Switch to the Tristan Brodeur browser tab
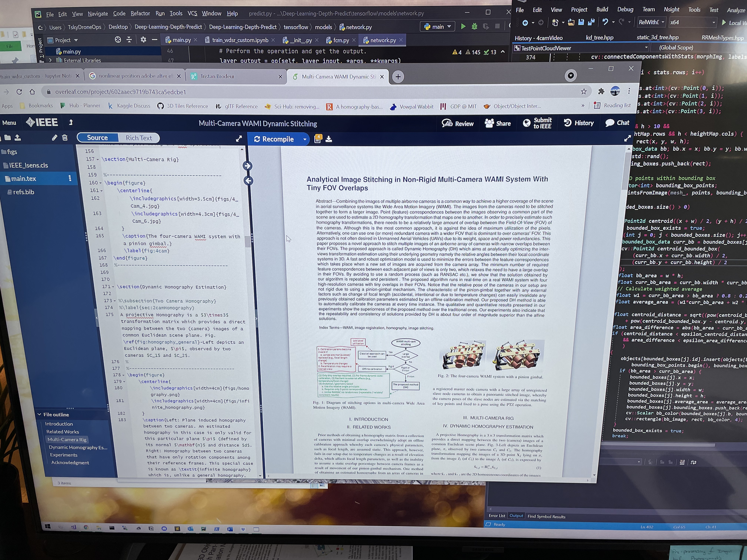This screenshot has height=560, width=747. click(217, 76)
